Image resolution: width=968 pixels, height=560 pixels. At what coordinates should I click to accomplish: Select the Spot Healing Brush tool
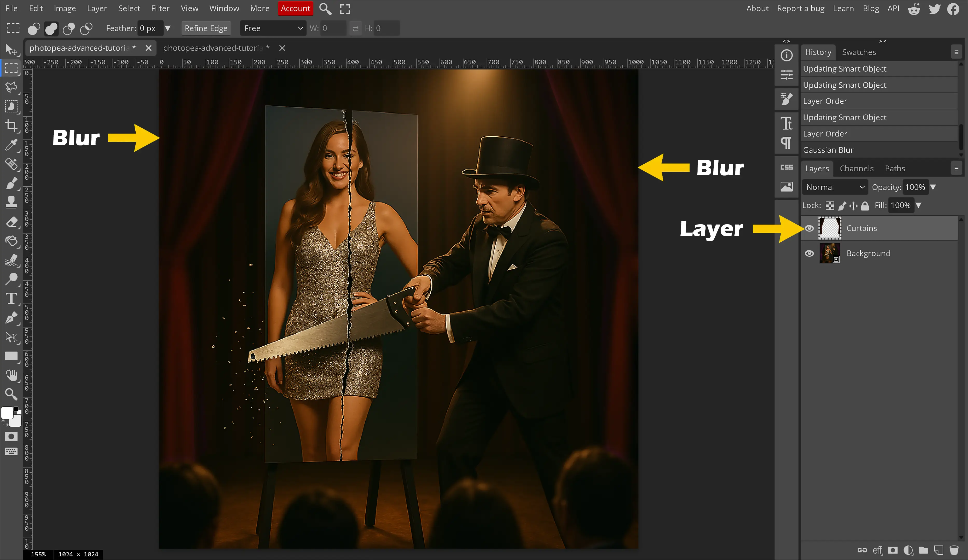point(11,164)
